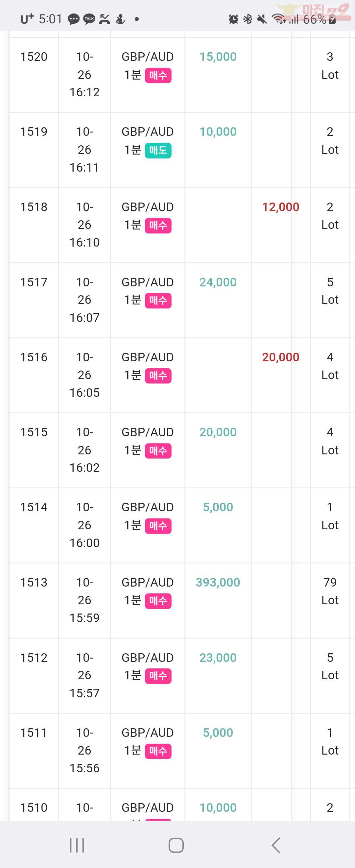Tap the battery 66% indicator
This screenshot has width=355, height=868.
tap(319, 19)
